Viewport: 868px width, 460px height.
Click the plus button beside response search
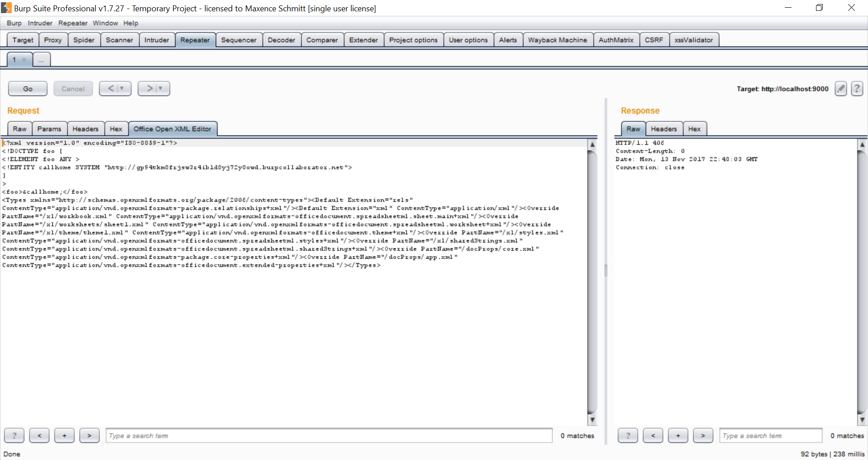pos(678,436)
